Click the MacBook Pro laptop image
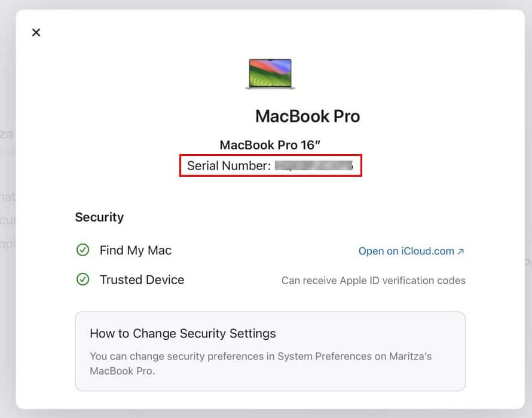The width and height of the screenshot is (532, 418). click(x=270, y=74)
